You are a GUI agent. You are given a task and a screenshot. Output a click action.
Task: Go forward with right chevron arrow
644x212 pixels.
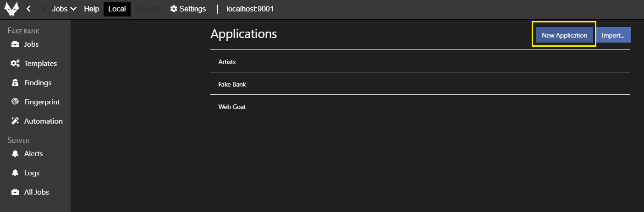(x=43, y=9)
